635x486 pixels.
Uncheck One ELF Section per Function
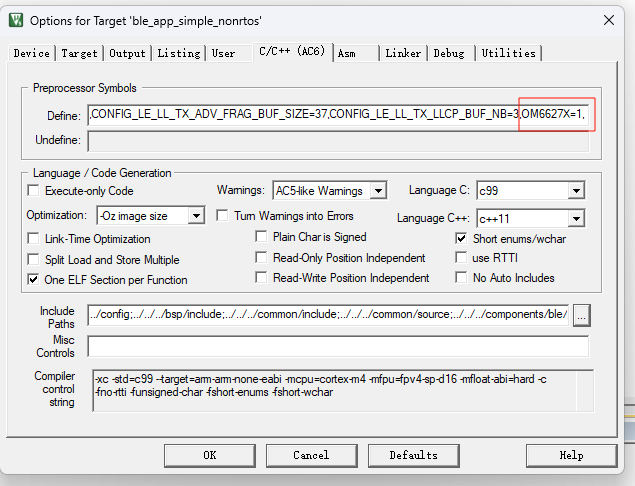tap(34, 280)
